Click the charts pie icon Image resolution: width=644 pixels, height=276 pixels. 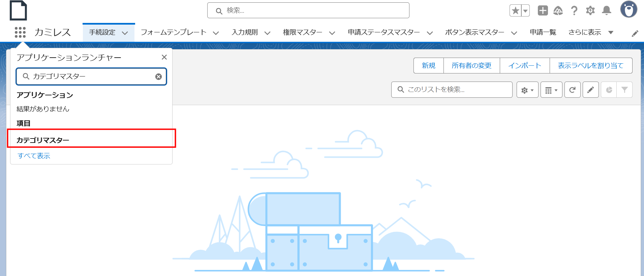609,90
